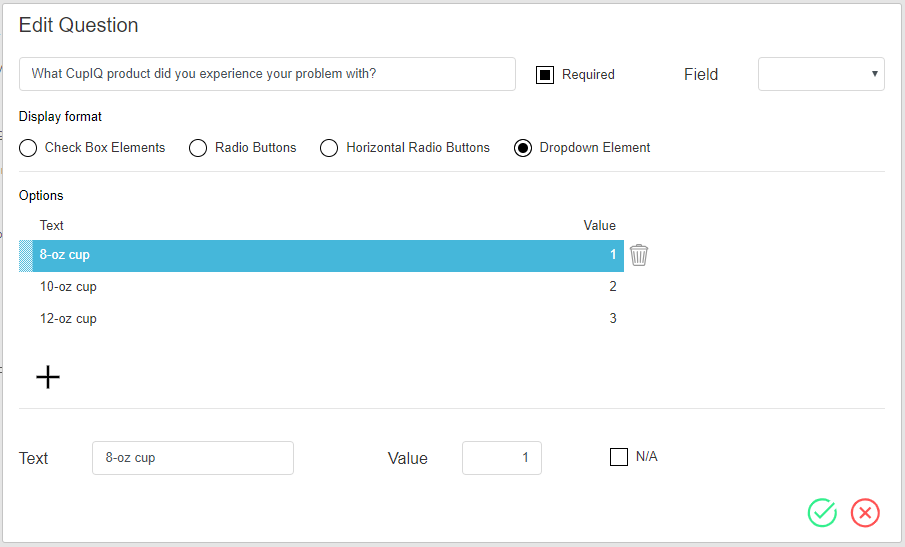Add a new option with plus icon
This screenshot has height=547, width=905.
48,377
